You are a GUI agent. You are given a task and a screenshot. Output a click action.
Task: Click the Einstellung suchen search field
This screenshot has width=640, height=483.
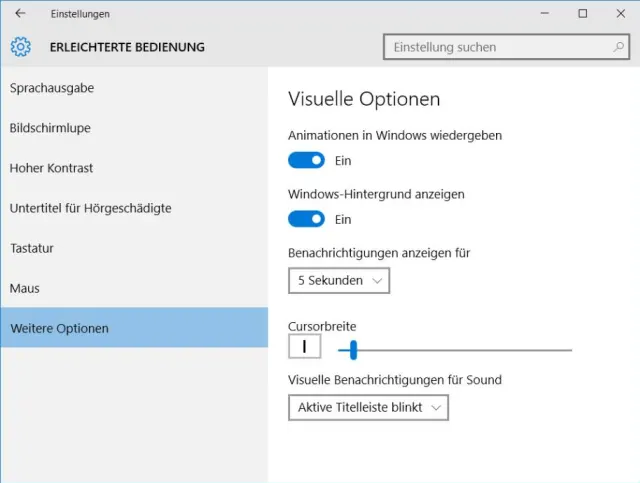pyautogui.click(x=495, y=47)
